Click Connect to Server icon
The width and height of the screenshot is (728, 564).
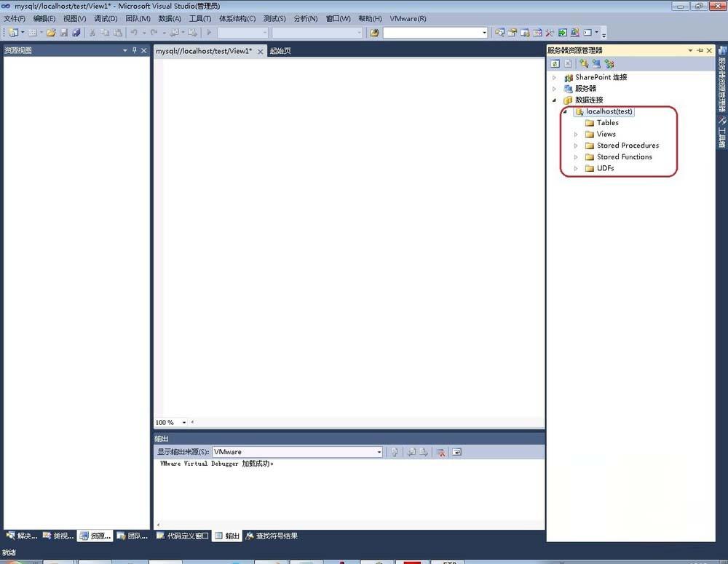(x=597, y=63)
